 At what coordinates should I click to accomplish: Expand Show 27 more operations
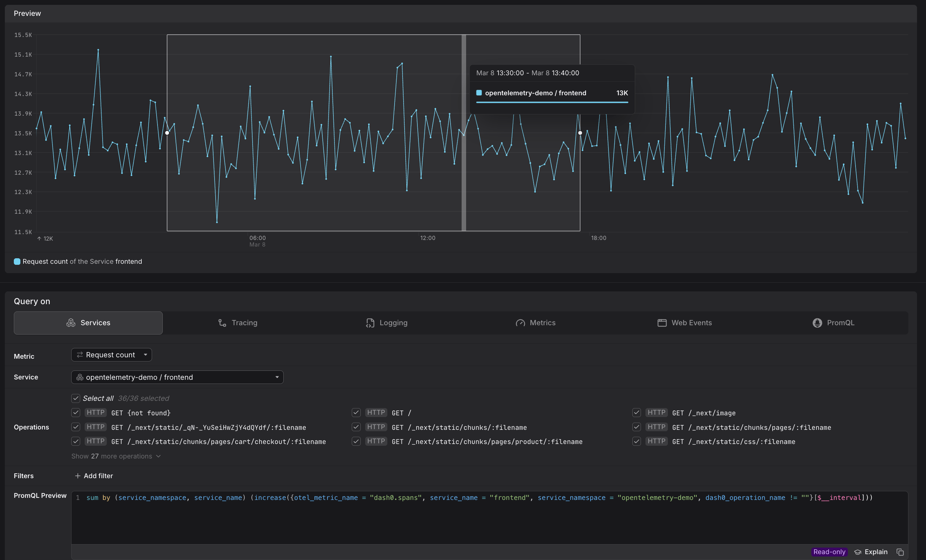[x=115, y=456]
